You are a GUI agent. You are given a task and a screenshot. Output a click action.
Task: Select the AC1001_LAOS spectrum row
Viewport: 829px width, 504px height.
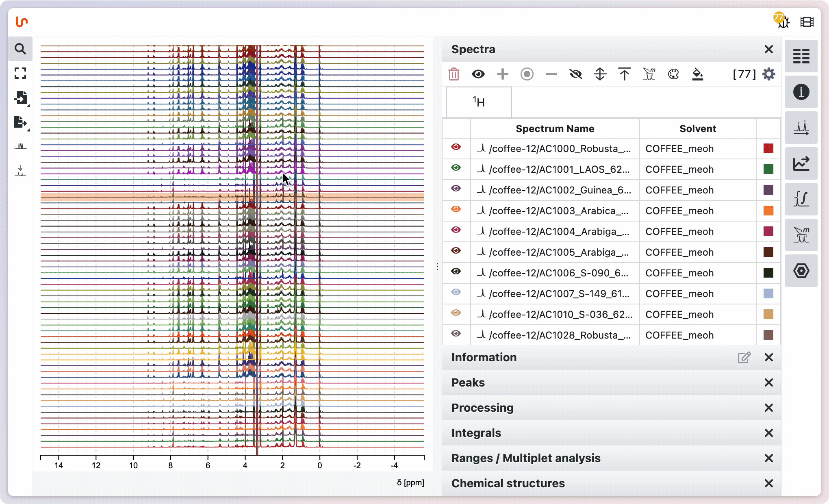[x=559, y=169]
